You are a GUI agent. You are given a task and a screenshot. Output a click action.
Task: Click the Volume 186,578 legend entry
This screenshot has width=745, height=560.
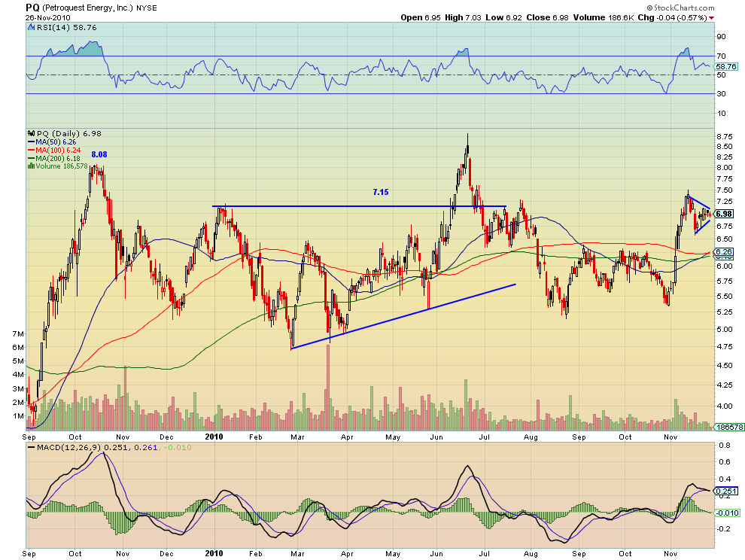pyautogui.click(x=58, y=166)
